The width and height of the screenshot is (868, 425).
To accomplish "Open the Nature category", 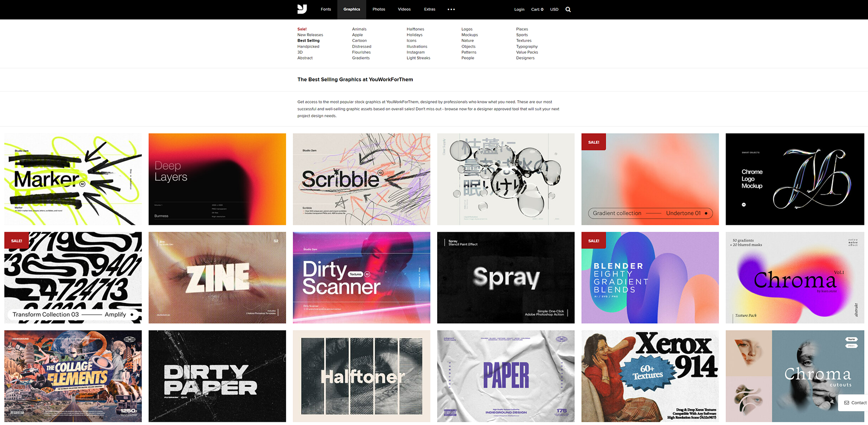I will (x=467, y=41).
